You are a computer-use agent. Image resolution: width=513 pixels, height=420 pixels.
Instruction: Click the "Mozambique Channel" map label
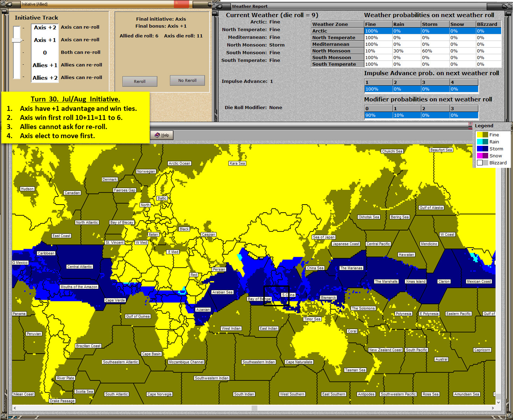186,362
